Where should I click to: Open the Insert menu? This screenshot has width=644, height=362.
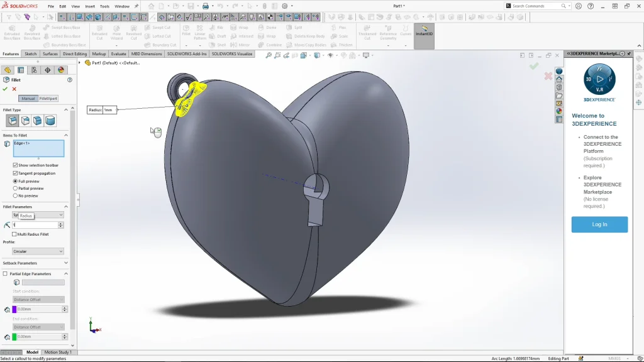click(x=90, y=6)
